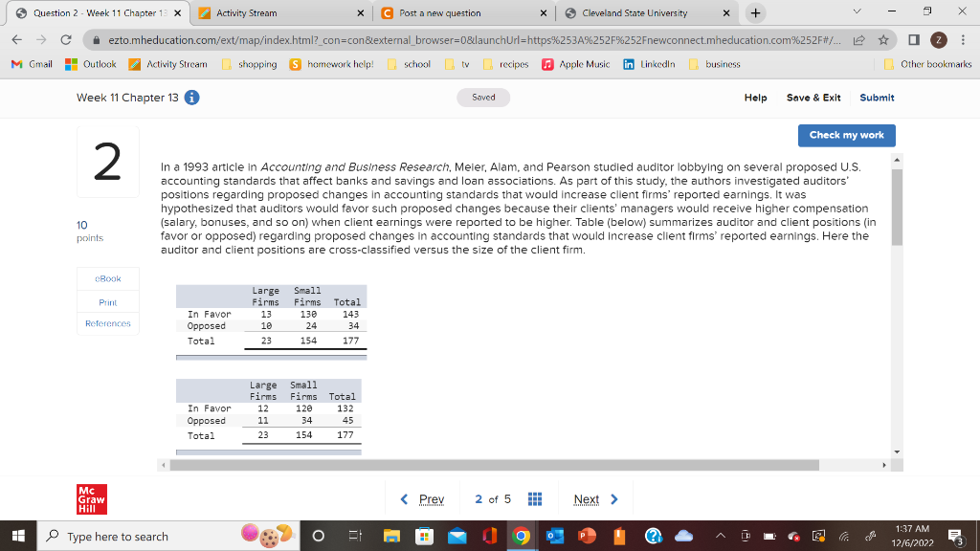Open the Task View taskbar icon
Image resolution: width=980 pixels, height=551 pixels.
click(x=355, y=536)
